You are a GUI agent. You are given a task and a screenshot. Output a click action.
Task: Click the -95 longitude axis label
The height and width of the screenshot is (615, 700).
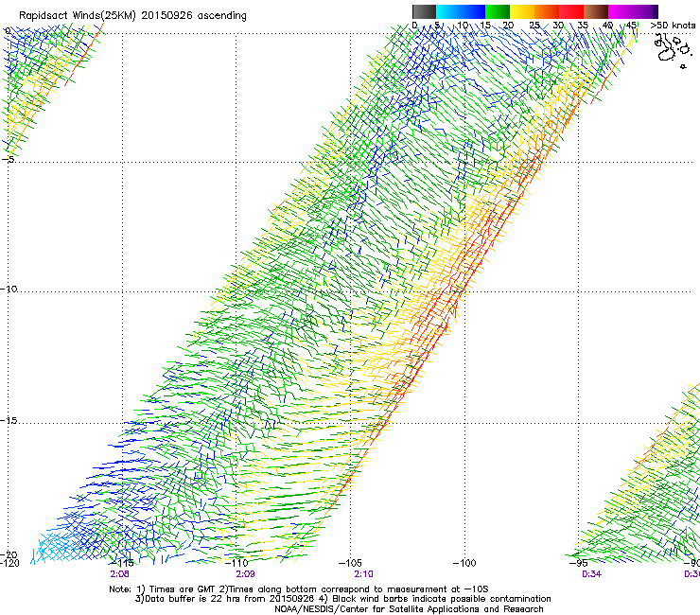pyautogui.click(x=578, y=563)
